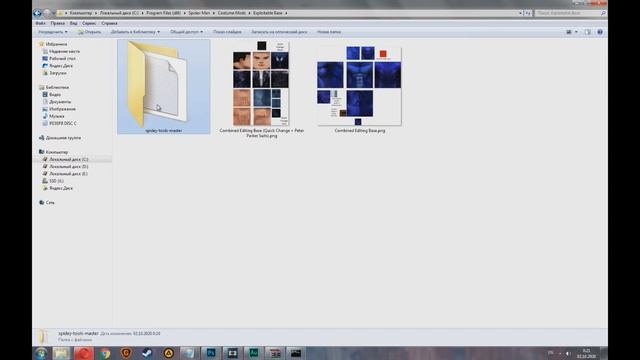Open the Справка menu

[x=109, y=23]
